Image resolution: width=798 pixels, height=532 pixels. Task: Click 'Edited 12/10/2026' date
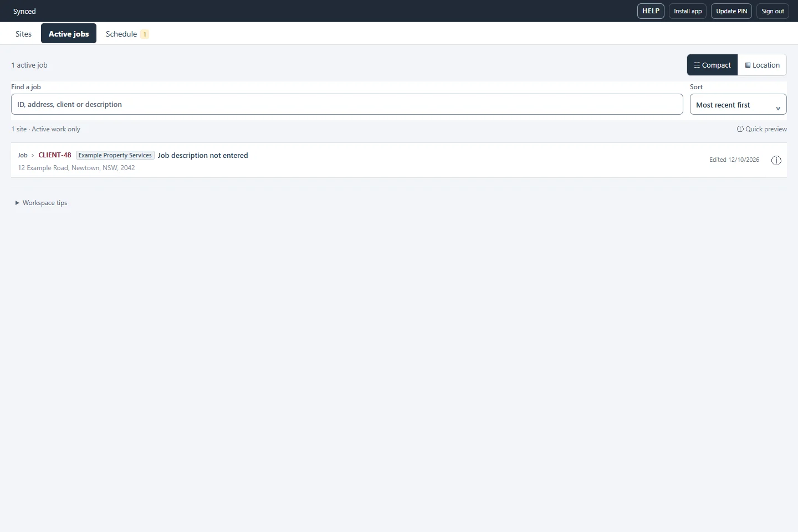click(734, 160)
